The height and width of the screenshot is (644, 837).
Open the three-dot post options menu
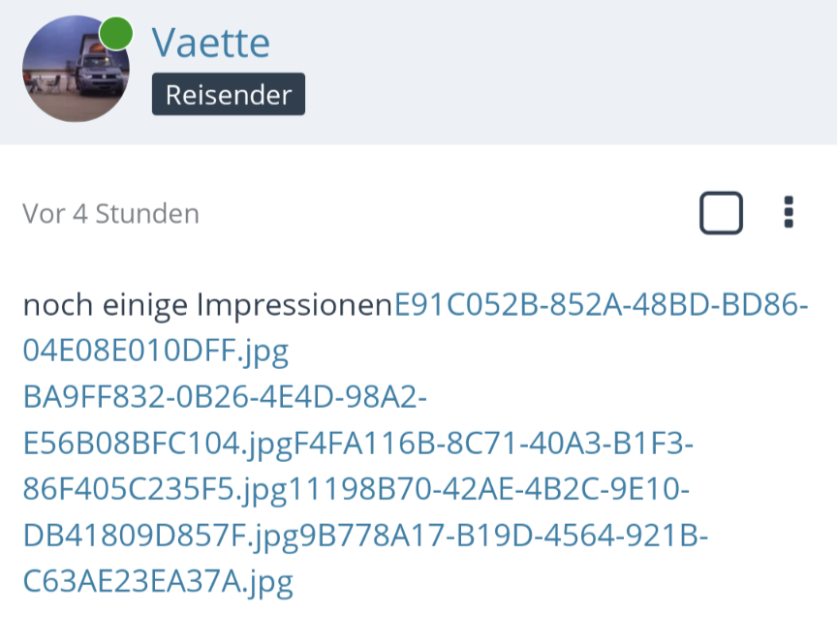click(x=789, y=212)
